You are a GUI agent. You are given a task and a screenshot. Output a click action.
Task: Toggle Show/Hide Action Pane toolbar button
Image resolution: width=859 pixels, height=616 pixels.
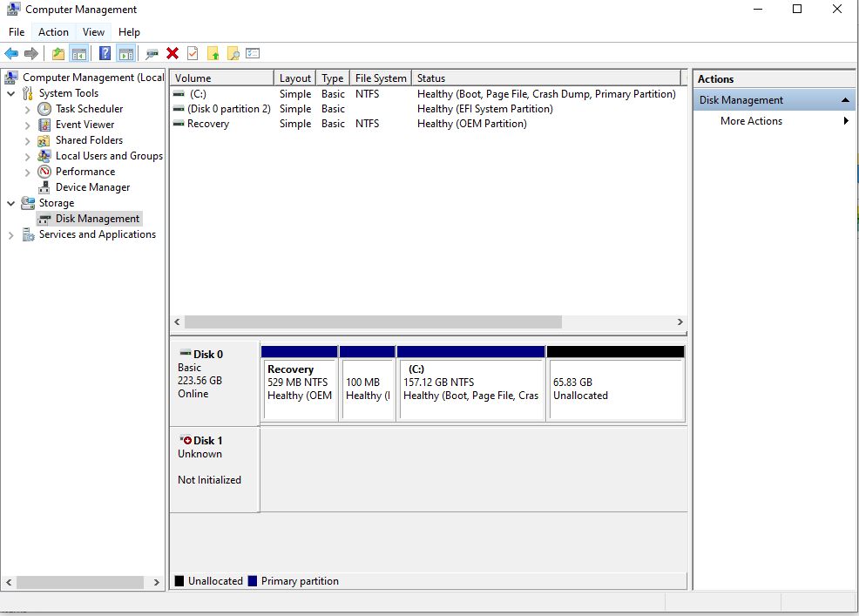[125, 54]
